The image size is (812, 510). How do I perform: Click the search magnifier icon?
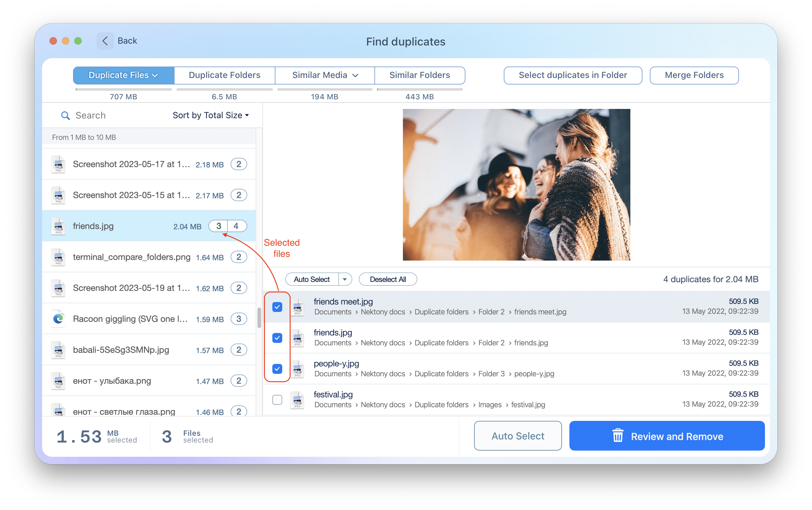coord(65,116)
